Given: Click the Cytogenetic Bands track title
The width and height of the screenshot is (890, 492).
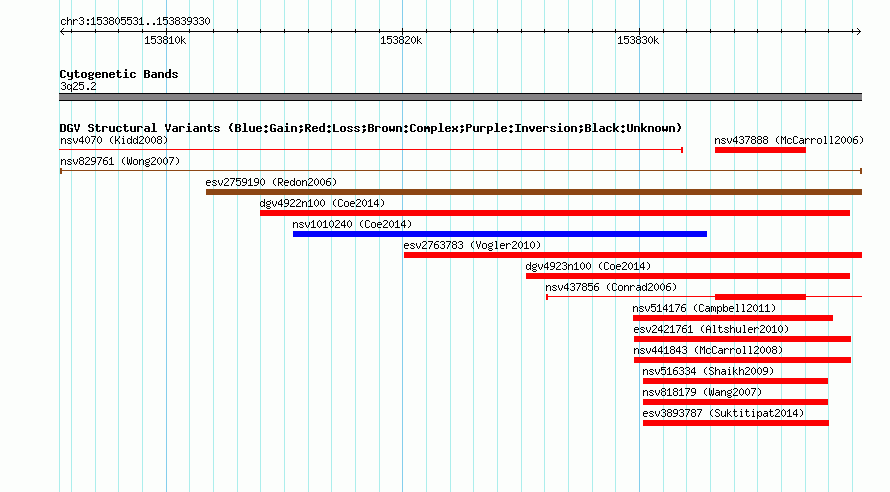Looking at the screenshot, I should click(x=119, y=74).
